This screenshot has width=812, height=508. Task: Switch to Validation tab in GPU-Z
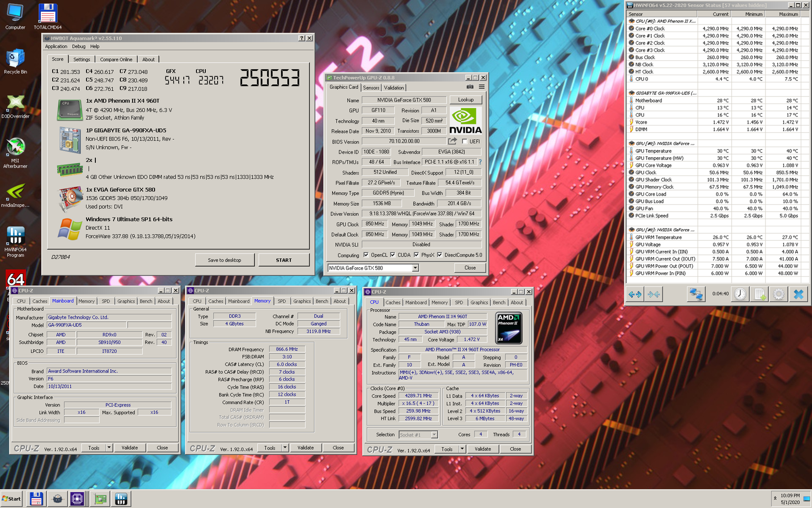tap(394, 87)
